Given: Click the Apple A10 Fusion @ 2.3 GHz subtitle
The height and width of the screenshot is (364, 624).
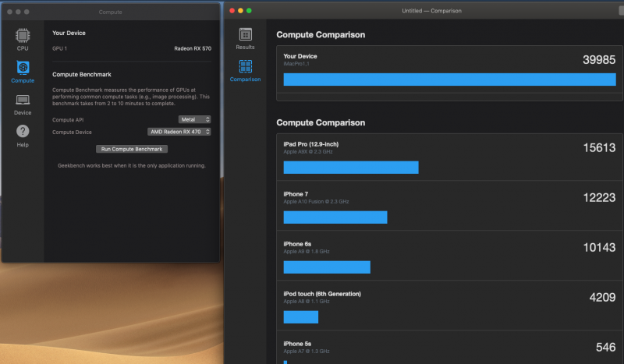Looking at the screenshot, I should click(316, 202).
